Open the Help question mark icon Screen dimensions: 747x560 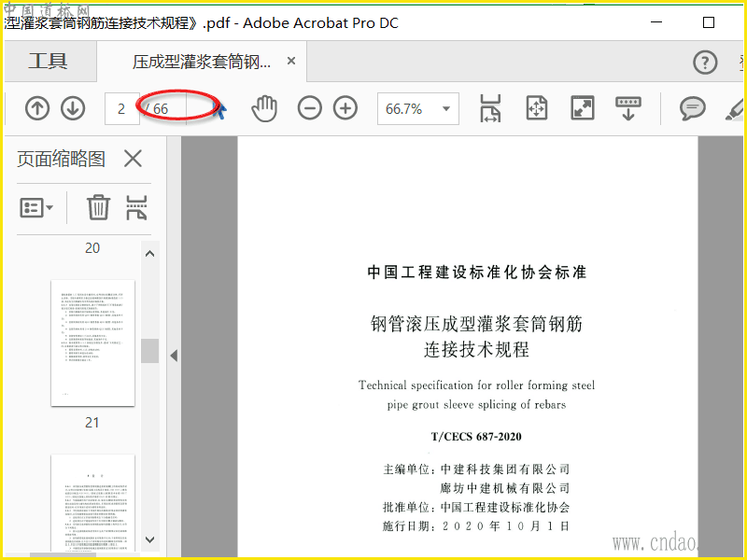coord(705,62)
